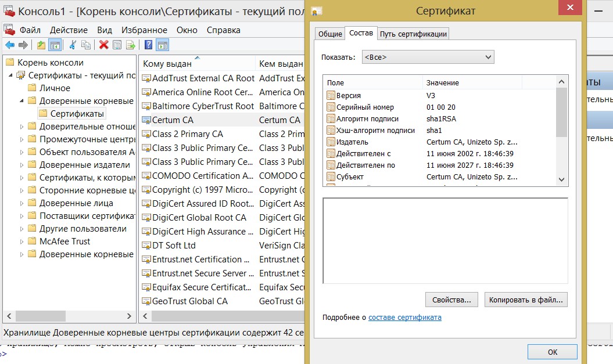Viewport: 613px width, 364px height.
Task: Expand the McAfee Trust tree node
Action: pos(21,242)
